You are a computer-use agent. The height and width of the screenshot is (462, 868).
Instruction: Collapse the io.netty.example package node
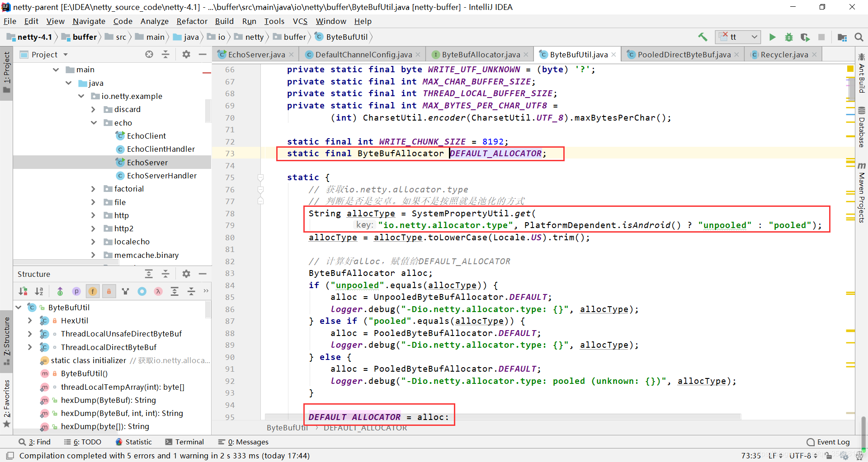81,96
